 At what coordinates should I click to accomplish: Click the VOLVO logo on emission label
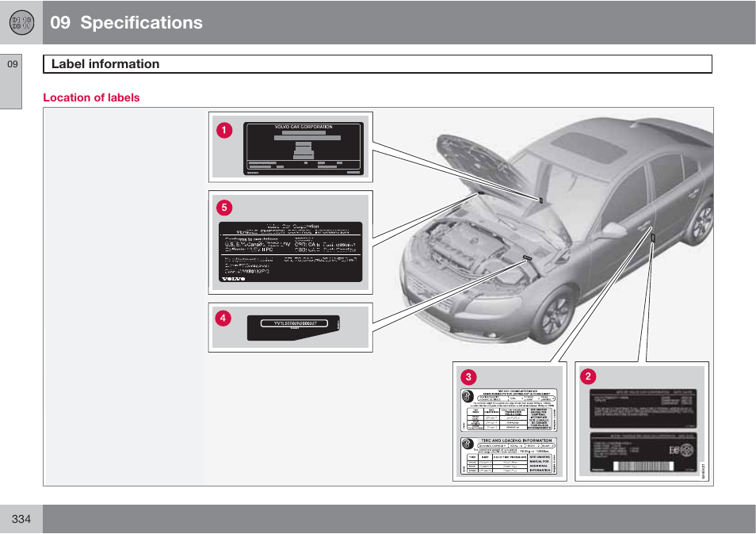coord(233,279)
